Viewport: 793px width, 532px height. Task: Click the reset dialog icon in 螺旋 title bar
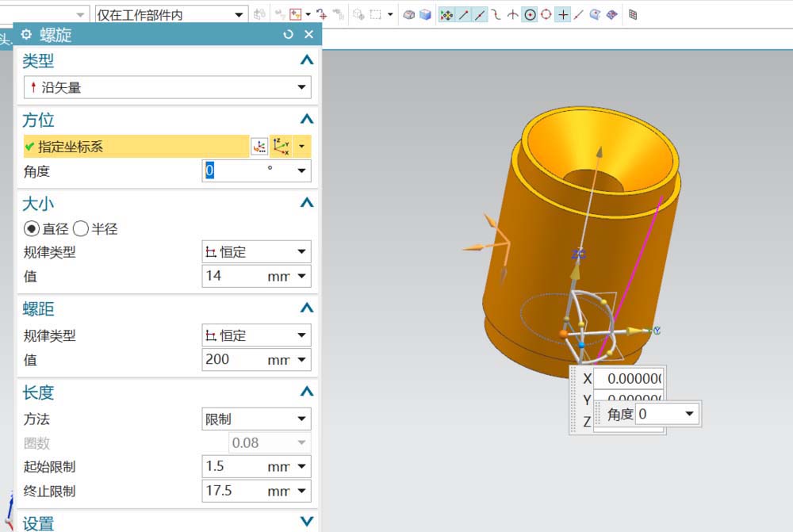pos(289,34)
